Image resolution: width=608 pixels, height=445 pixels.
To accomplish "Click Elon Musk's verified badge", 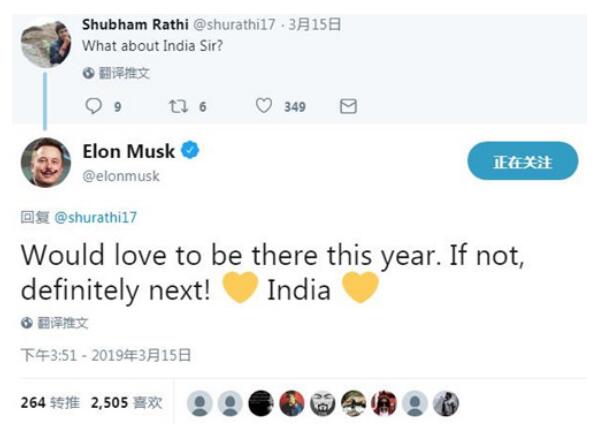I will pyautogui.click(x=190, y=152).
